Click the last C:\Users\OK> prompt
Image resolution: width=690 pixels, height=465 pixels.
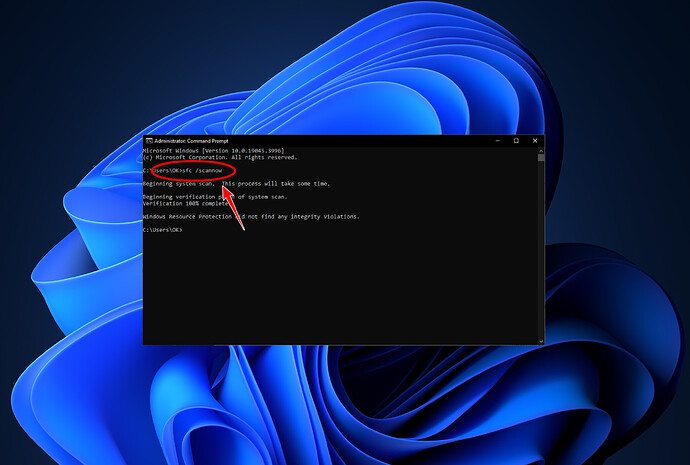pos(162,230)
